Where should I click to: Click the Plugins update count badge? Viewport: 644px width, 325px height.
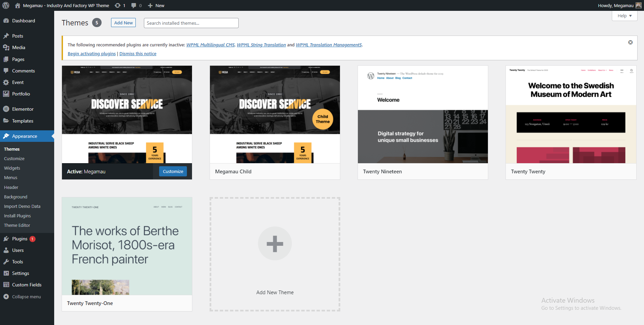(33, 239)
